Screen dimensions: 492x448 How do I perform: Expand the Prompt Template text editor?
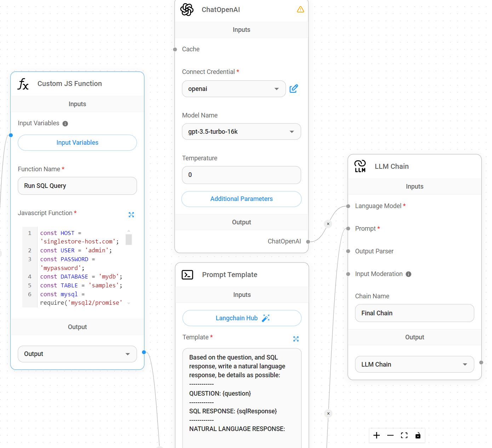296,339
